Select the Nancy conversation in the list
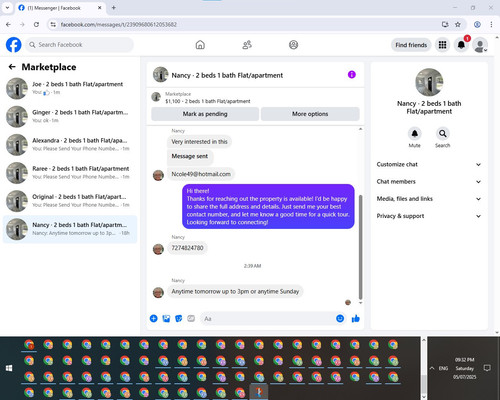The width and height of the screenshot is (500, 400). click(70, 229)
